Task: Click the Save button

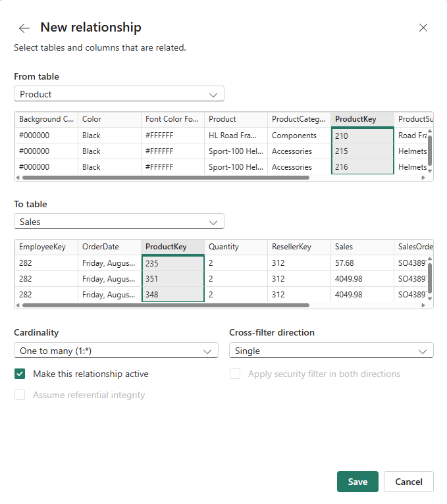Action: (x=357, y=482)
